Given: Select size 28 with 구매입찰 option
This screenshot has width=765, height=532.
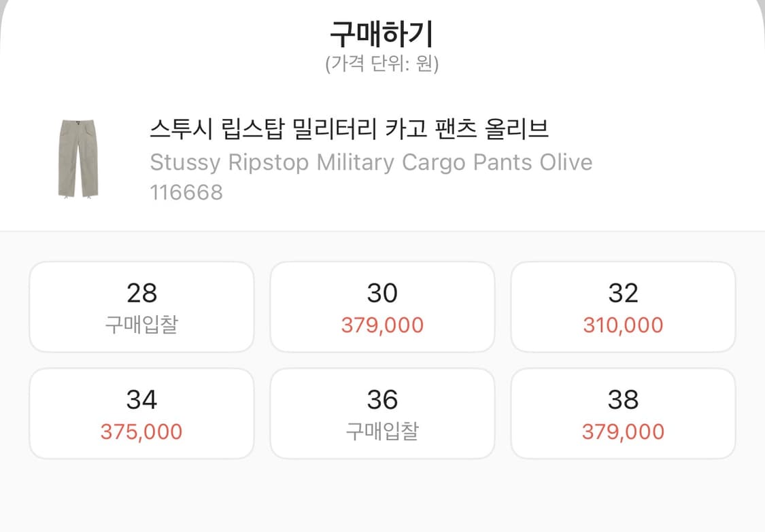Looking at the screenshot, I should pos(141,306).
